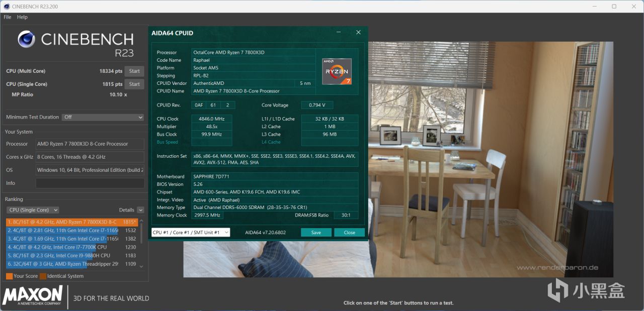644x311 pixels.
Task: Click the CPU Clock value 4846.0 MHz
Action: point(212,119)
